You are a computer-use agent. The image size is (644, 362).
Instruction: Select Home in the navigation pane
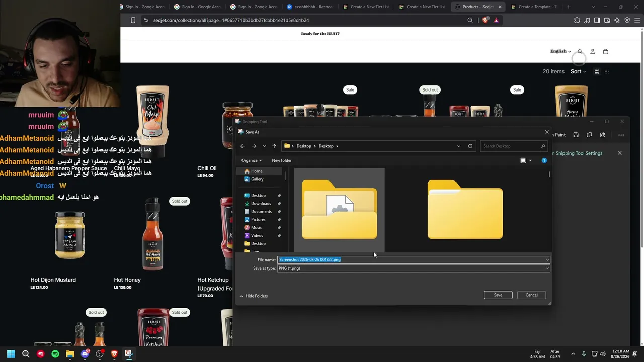(257, 171)
